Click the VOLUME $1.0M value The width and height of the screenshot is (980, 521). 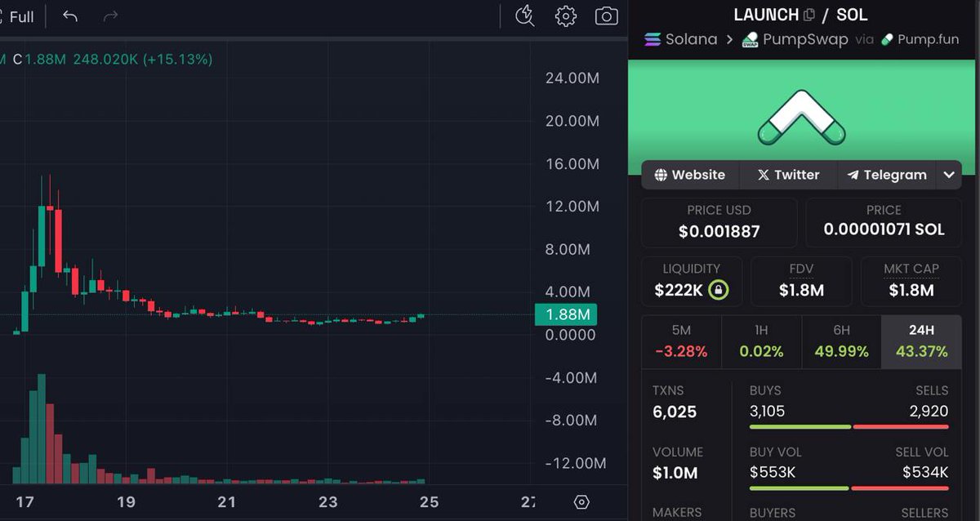point(675,473)
